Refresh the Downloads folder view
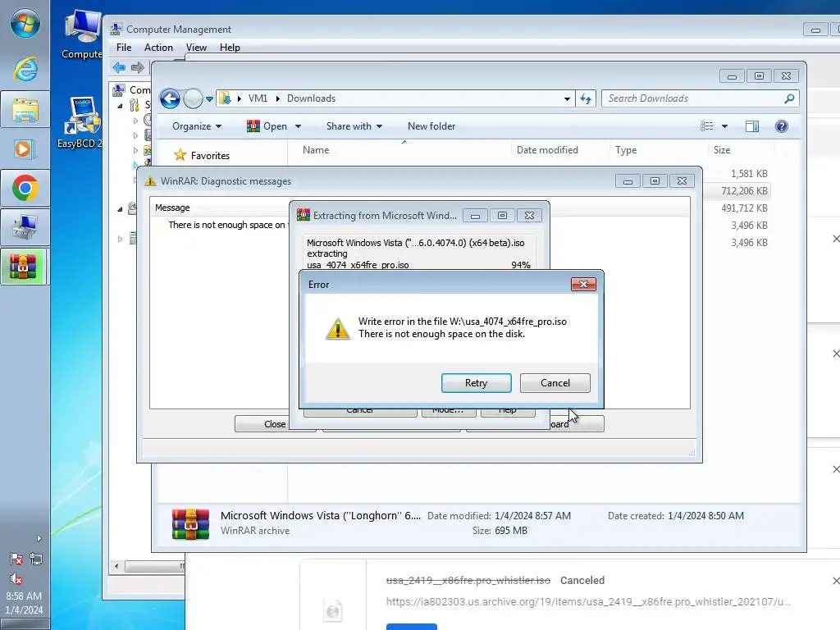 coord(586,98)
